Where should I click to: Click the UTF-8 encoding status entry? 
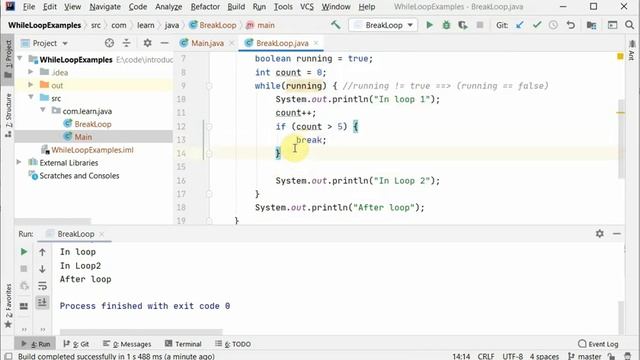(x=513, y=356)
